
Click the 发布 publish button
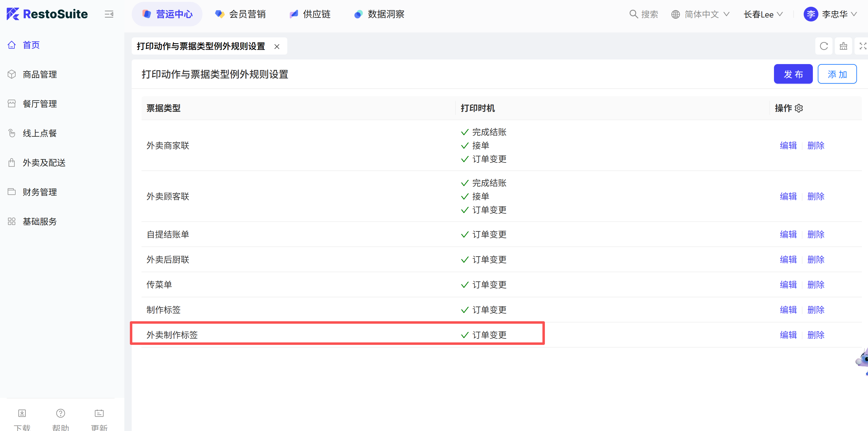tap(793, 74)
